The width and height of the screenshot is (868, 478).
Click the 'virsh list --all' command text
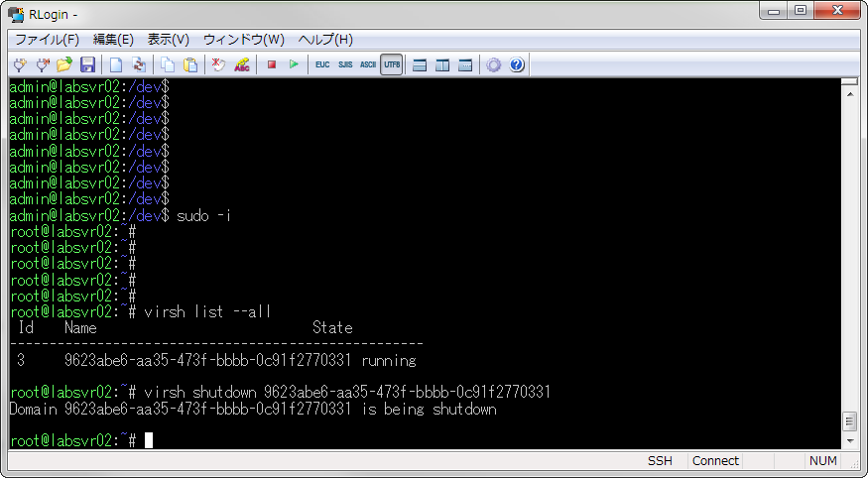pyautogui.click(x=207, y=312)
